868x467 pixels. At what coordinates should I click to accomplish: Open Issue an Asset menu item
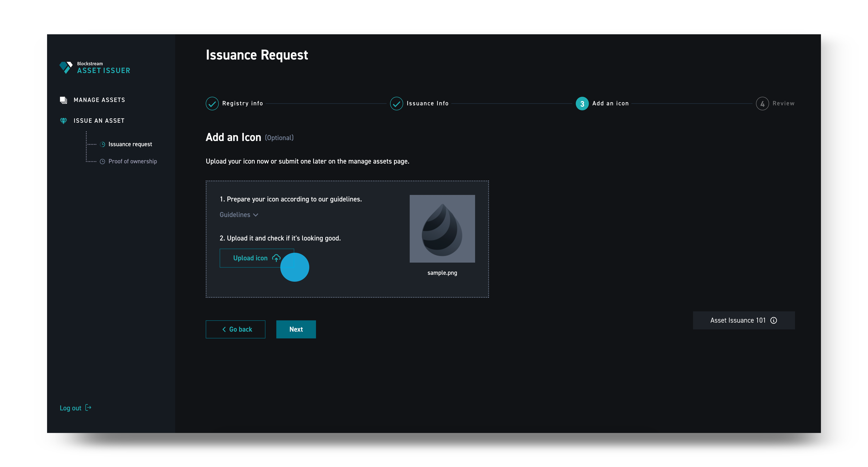[x=99, y=120]
